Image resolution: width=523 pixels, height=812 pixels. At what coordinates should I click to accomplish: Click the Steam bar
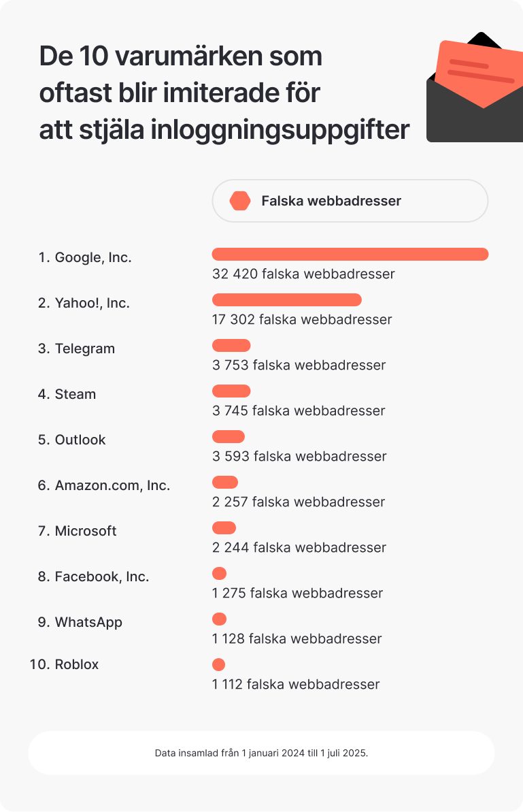[231, 391]
